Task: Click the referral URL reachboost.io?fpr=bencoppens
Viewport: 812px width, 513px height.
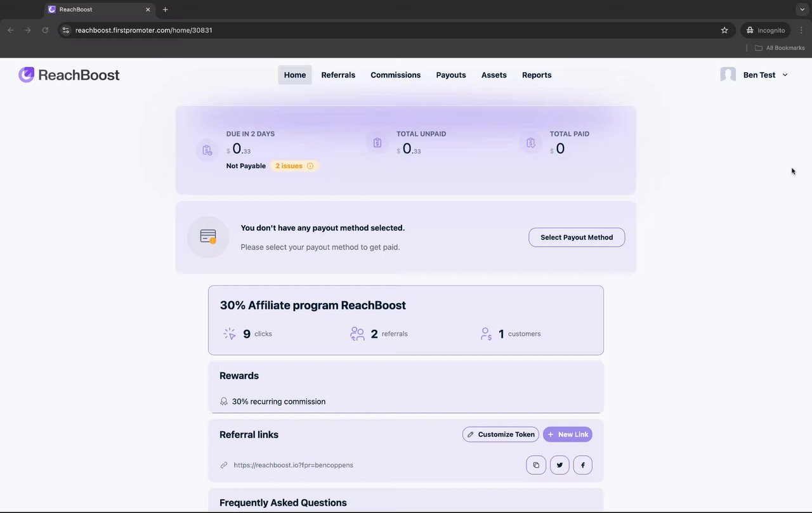Action: point(293,465)
